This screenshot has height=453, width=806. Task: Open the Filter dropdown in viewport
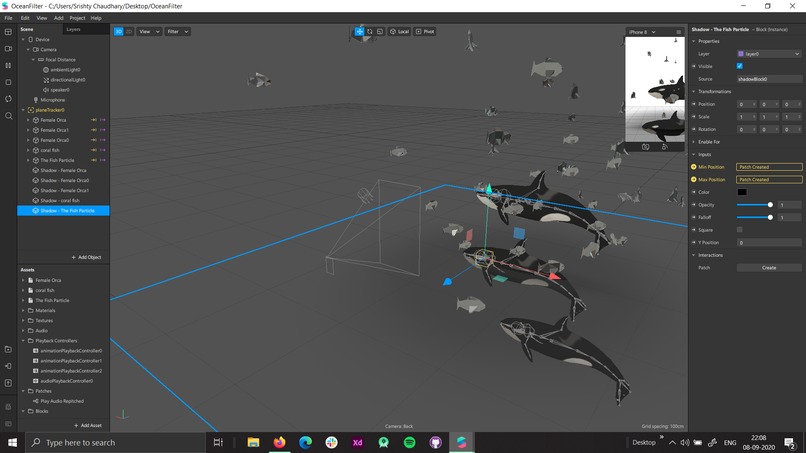[x=177, y=31]
